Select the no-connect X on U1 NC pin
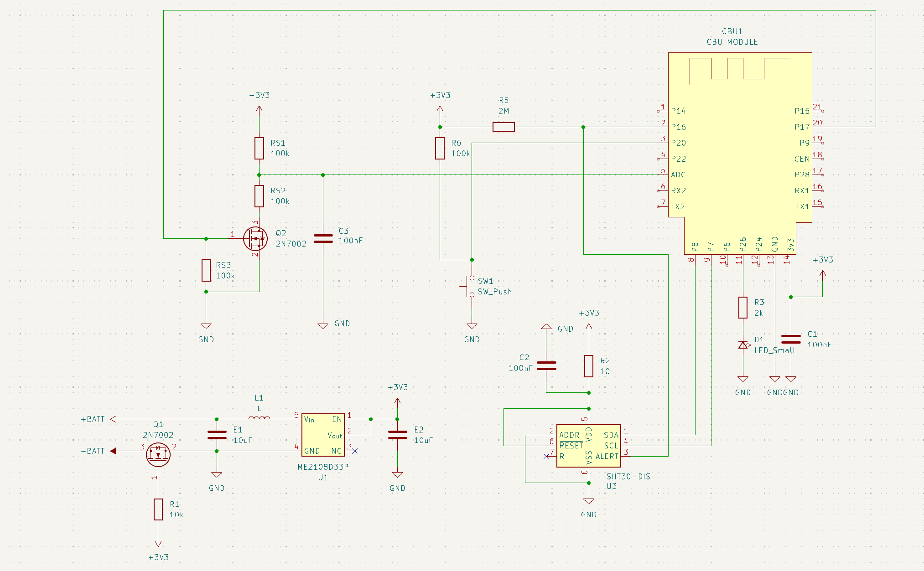The image size is (924, 571). 355,451
